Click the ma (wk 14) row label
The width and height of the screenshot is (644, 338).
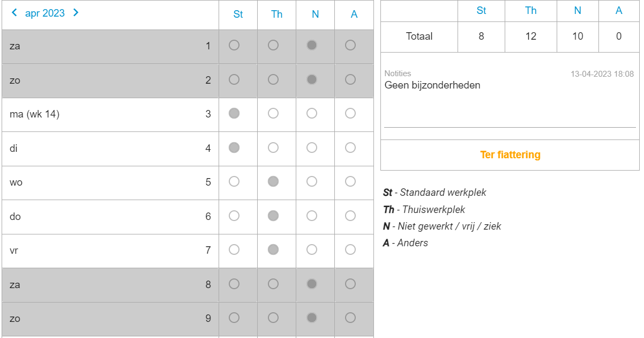(34, 114)
